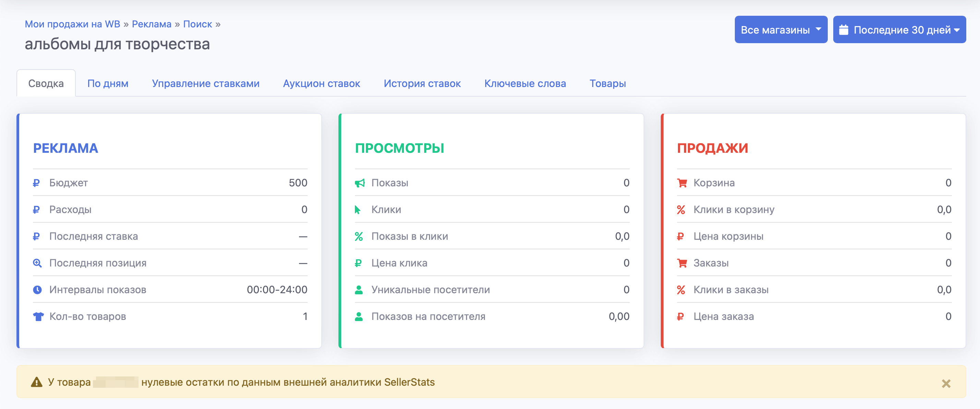The width and height of the screenshot is (980, 409).
Task: Open the Все магазины dropdown
Action: click(x=781, y=29)
